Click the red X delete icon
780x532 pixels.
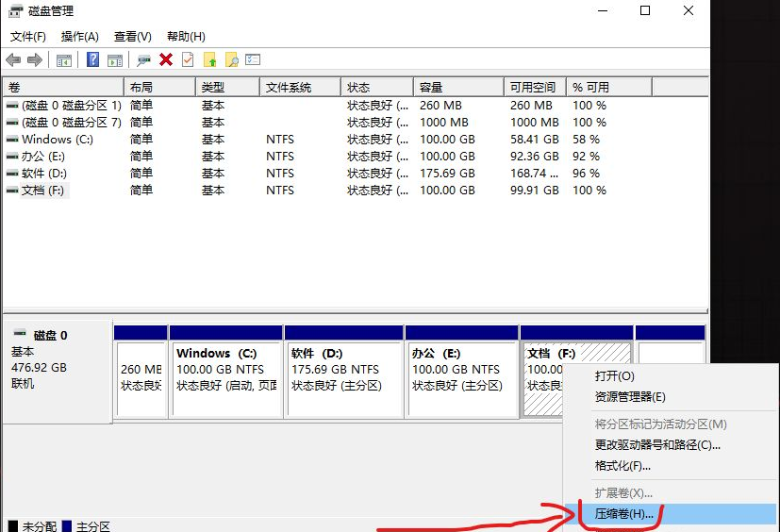[166, 60]
